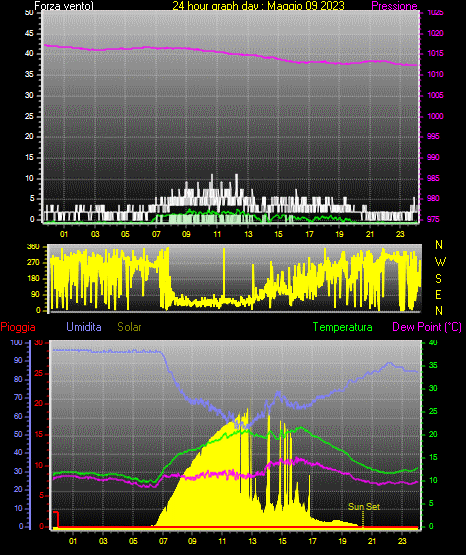This screenshot has width=466, height=555.
Task: Click the 90 humidity axis value
Action: pos(18,360)
